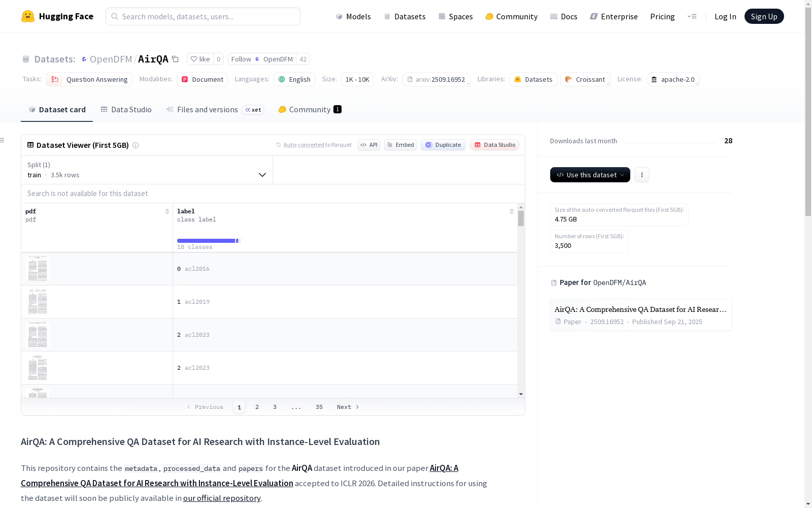The width and height of the screenshot is (812, 508).
Task: Open the three-dot dataset options menu
Action: [x=642, y=175]
